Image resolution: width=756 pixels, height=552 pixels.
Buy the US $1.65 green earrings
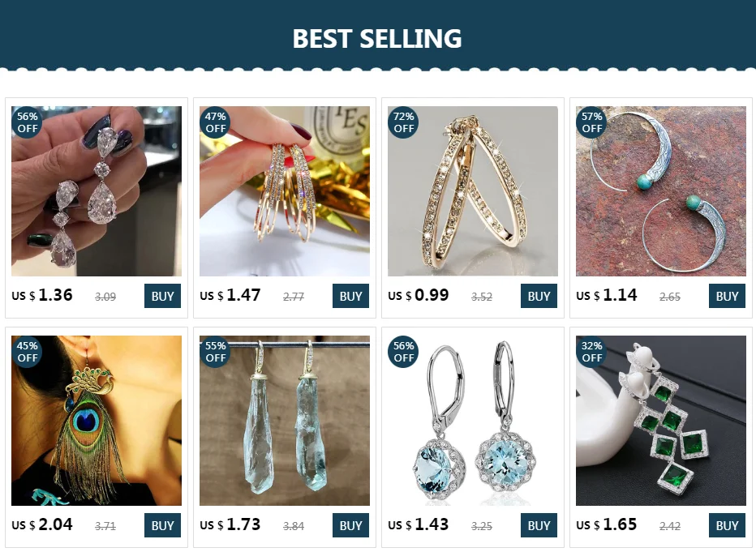click(727, 525)
